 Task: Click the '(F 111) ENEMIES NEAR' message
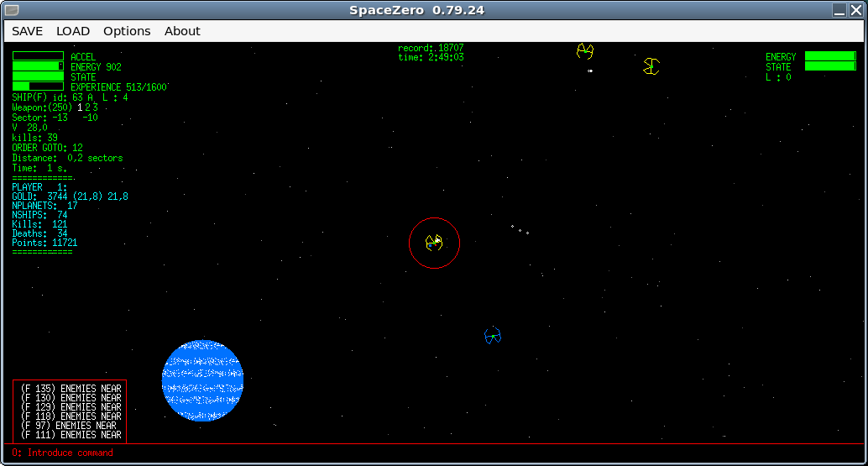click(x=71, y=435)
